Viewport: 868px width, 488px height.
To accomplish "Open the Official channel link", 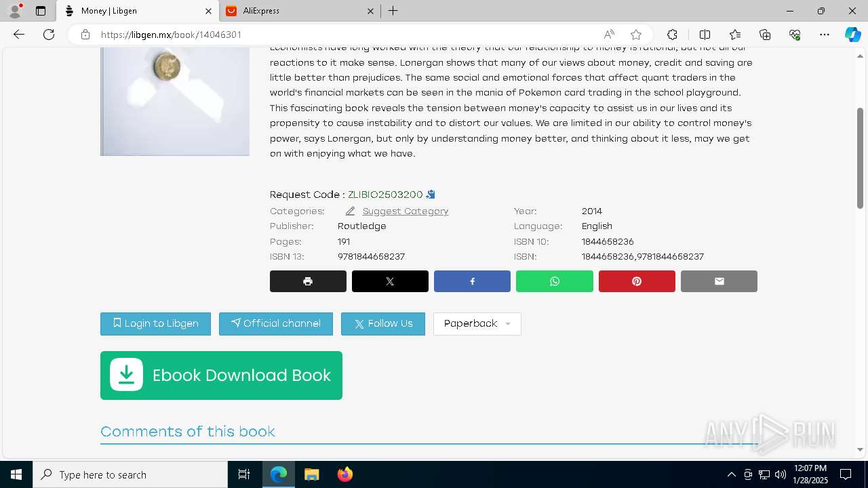I will [x=276, y=324].
